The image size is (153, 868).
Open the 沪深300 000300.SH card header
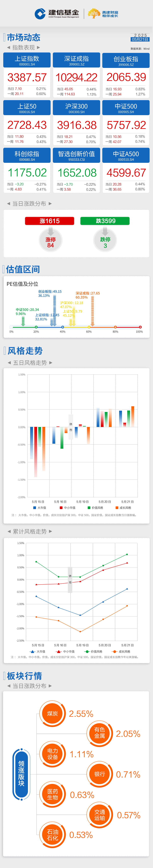[x=76, y=108]
